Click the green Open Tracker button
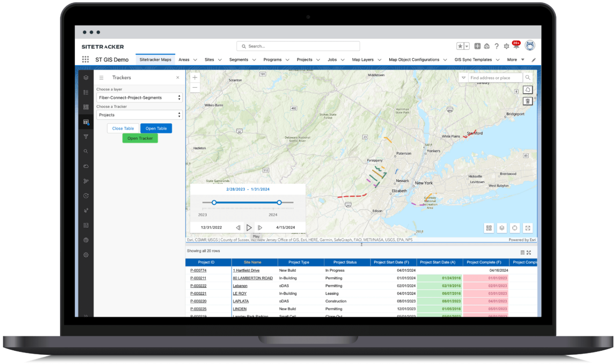The height and width of the screenshot is (364, 616). point(140,138)
